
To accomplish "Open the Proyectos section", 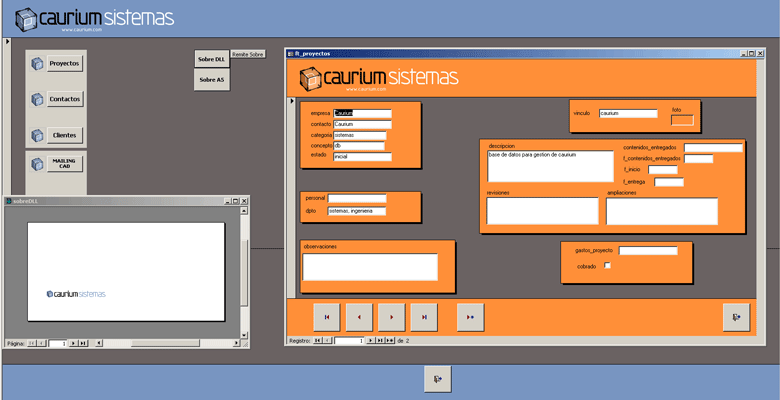I will [65, 63].
